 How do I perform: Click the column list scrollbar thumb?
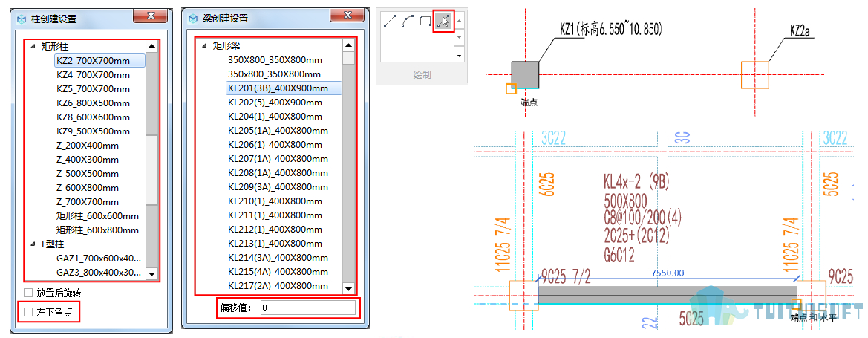point(151,169)
